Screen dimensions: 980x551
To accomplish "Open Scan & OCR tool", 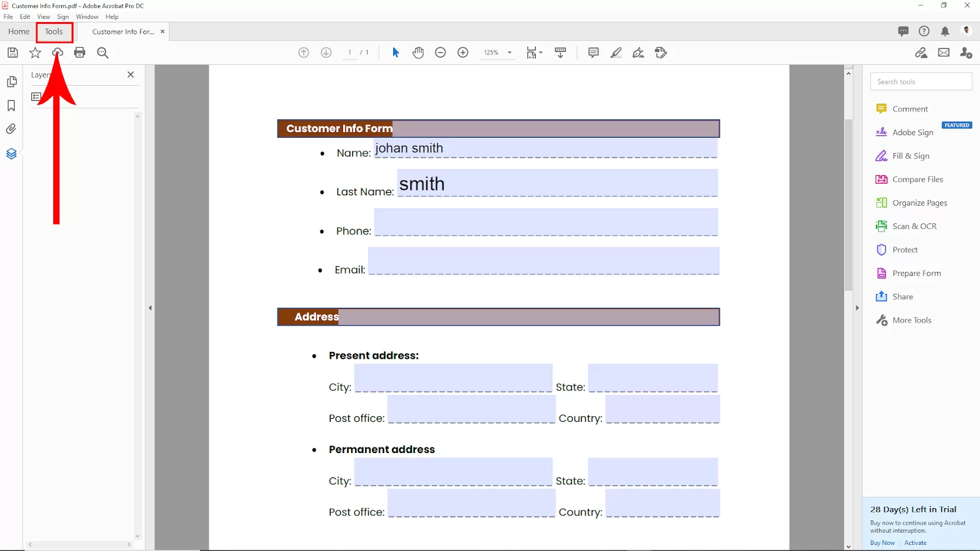I will pos(906,227).
